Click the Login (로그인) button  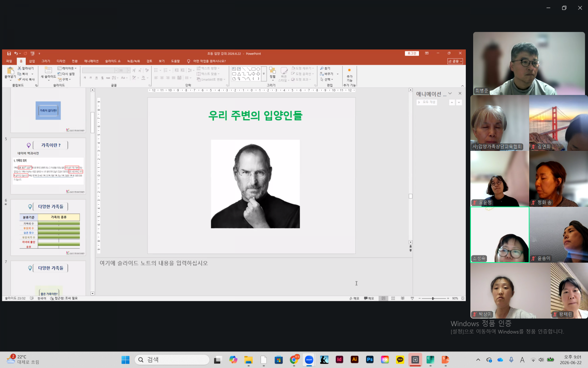412,53
